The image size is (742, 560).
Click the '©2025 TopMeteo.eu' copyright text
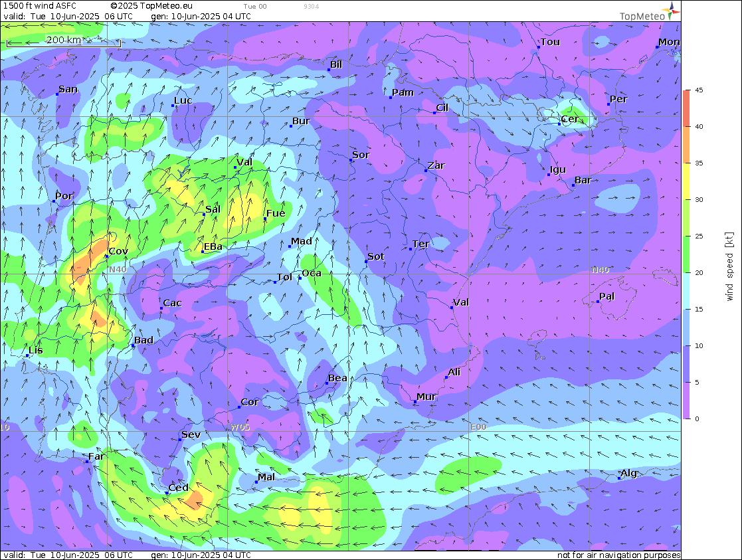pyautogui.click(x=151, y=6)
